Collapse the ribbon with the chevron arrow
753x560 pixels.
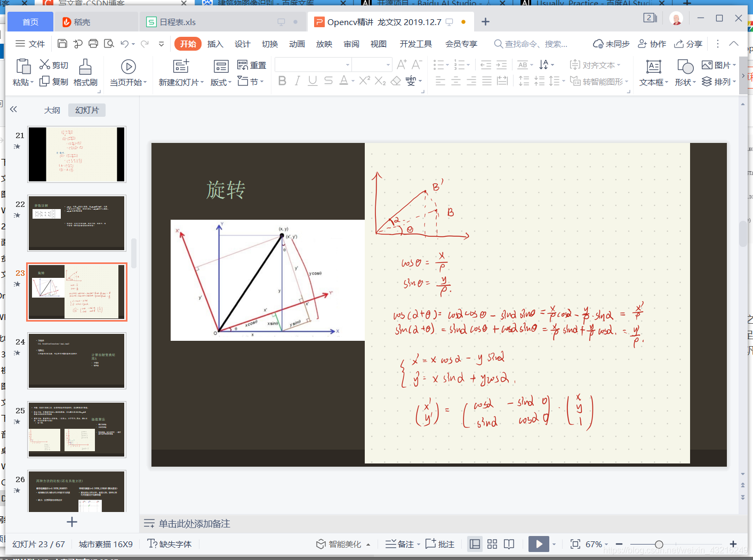[734, 44]
